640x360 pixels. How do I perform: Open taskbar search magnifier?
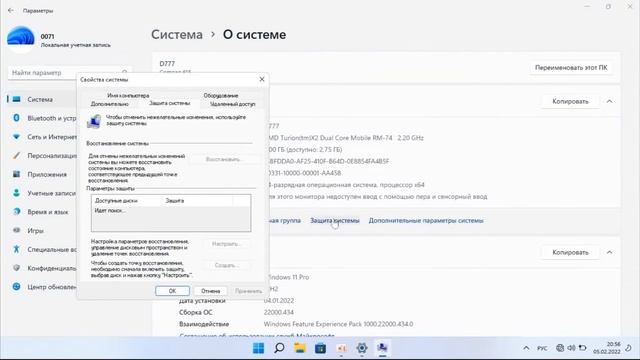279,348
